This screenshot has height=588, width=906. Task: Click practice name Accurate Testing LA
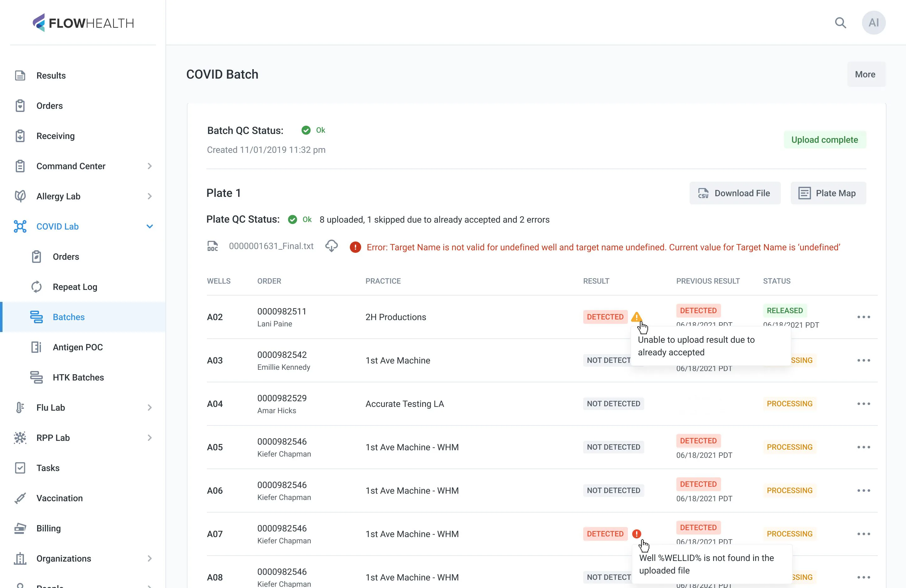[x=405, y=404]
